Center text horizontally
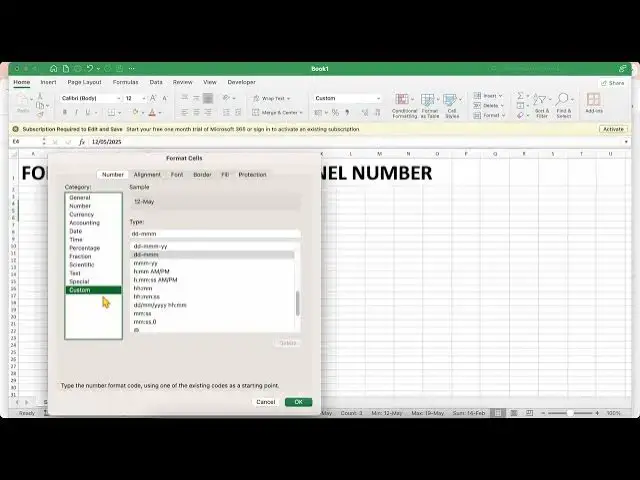Image resolution: width=640 pixels, height=480 pixels. (x=196, y=112)
